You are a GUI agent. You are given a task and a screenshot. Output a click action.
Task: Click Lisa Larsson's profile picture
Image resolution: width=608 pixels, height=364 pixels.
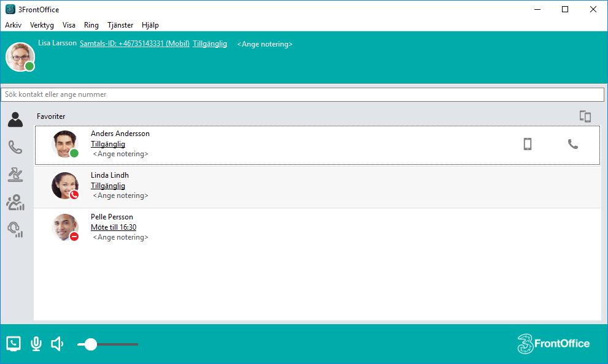pyautogui.click(x=20, y=57)
